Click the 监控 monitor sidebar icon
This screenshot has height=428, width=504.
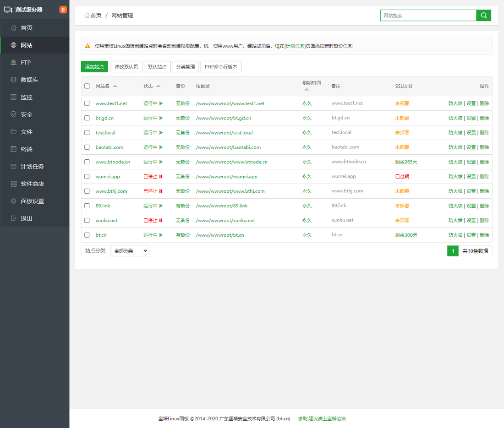tap(13, 98)
